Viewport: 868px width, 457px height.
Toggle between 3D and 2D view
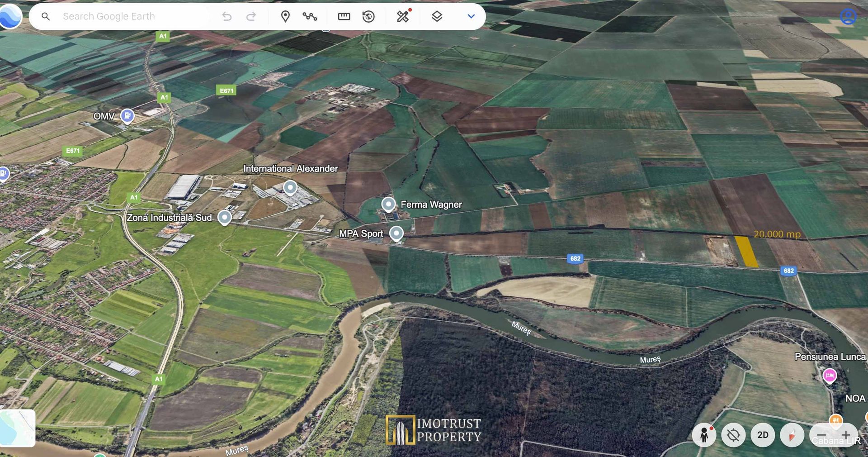[763, 435]
